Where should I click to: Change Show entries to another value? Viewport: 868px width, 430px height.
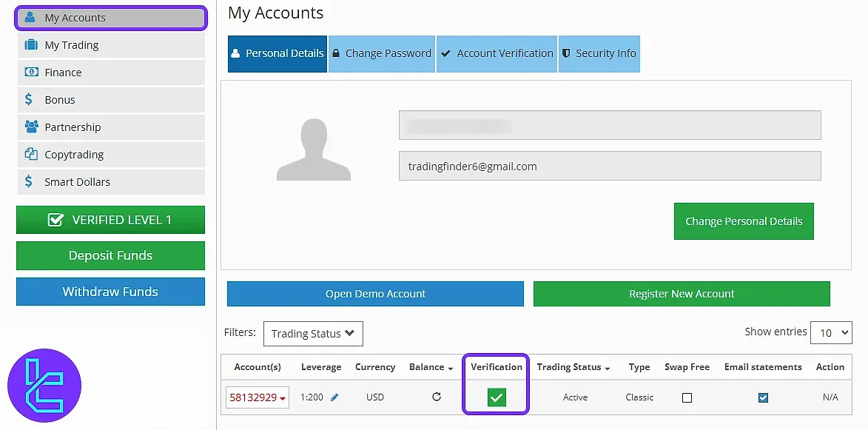click(831, 332)
